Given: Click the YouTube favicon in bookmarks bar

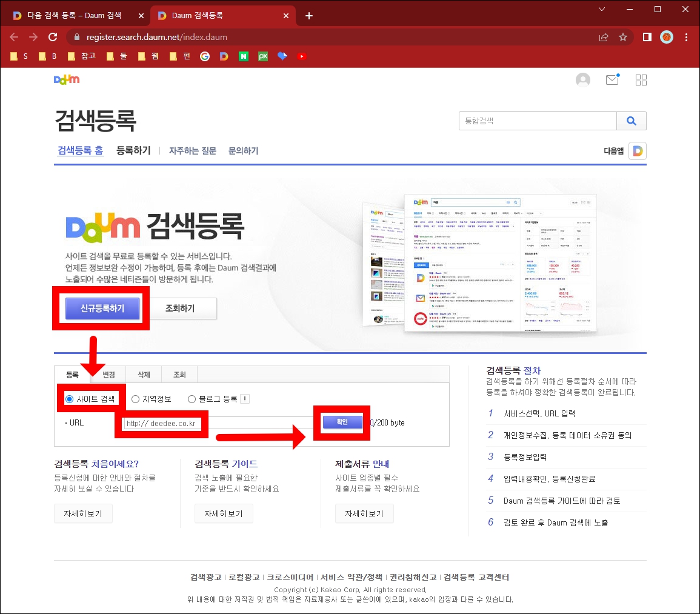Looking at the screenshot, I should 302,56.
